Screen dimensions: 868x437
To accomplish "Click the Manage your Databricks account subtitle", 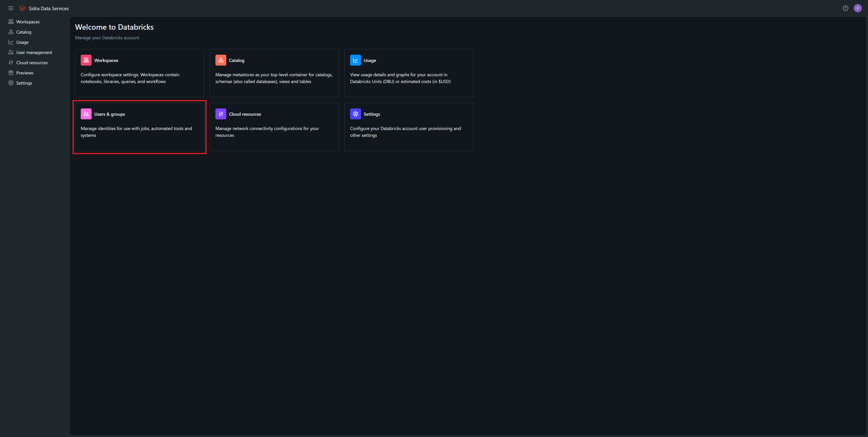I will coord(107,38).
